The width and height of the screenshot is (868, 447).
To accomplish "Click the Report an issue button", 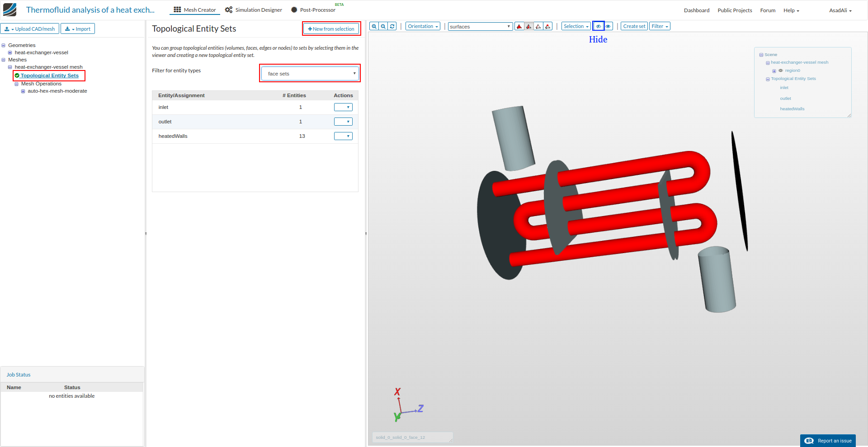I will coord(827,441).
